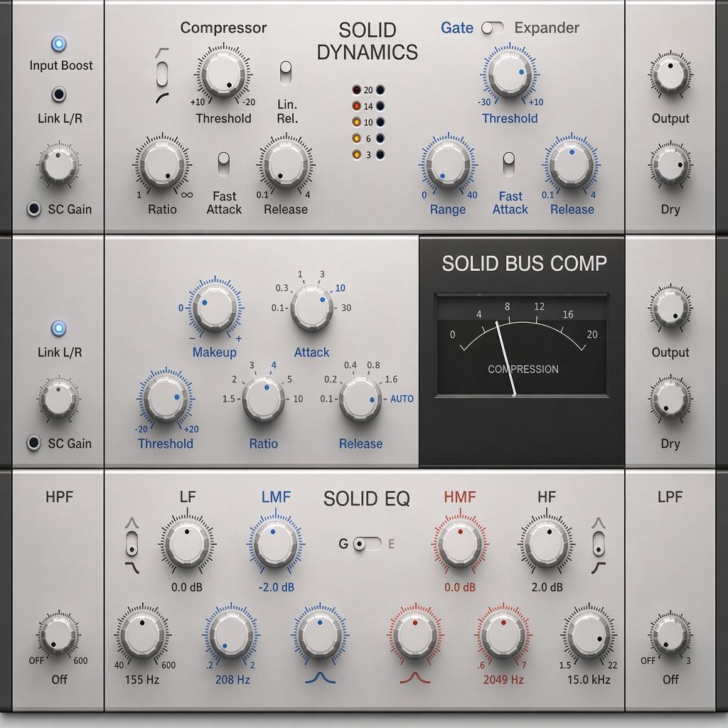Click the 208 Hz frequency readout
This screenshot has height=728, width=728.
pyautogui.click(x=232, y=680)
